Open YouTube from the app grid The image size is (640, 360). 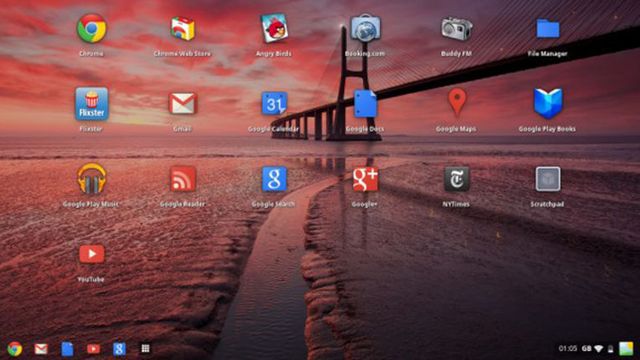pos(91,254)
